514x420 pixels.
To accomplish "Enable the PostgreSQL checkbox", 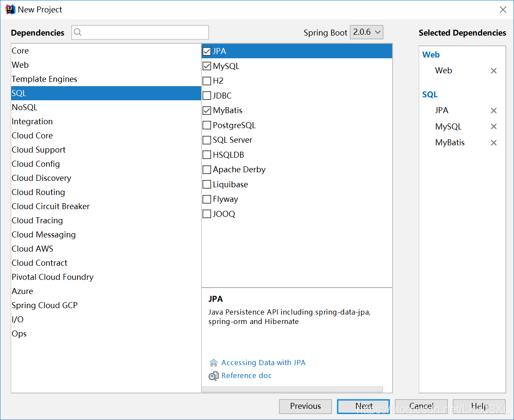I will point(207,126).
